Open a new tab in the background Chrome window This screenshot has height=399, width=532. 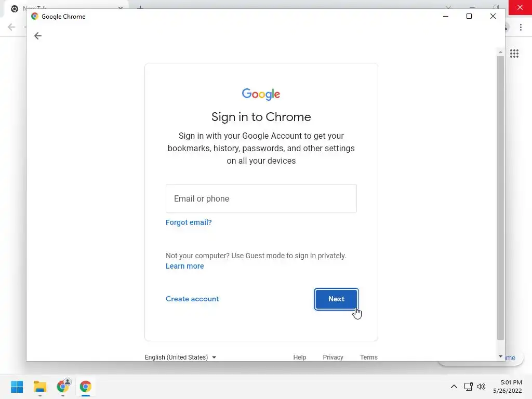(x=140, y=7)
